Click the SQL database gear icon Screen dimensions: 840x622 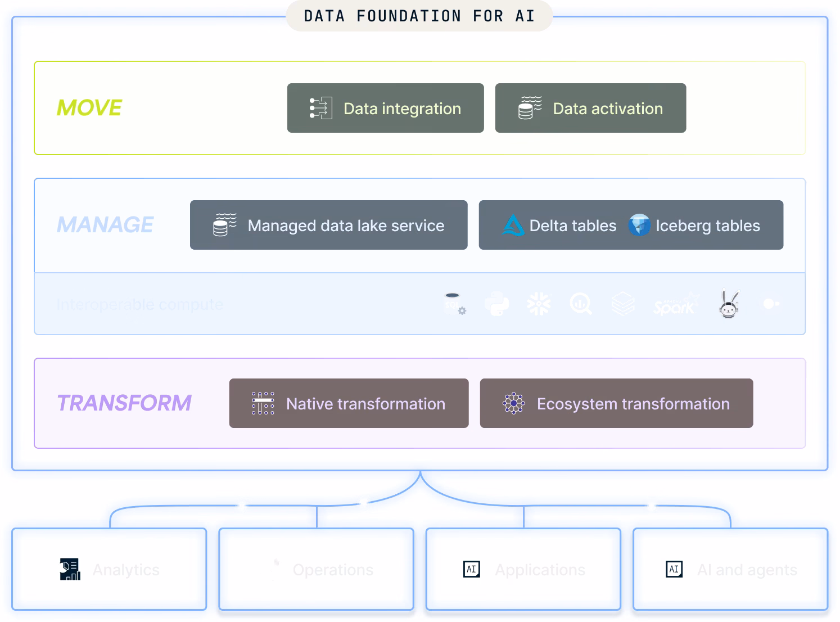[455, 304]
